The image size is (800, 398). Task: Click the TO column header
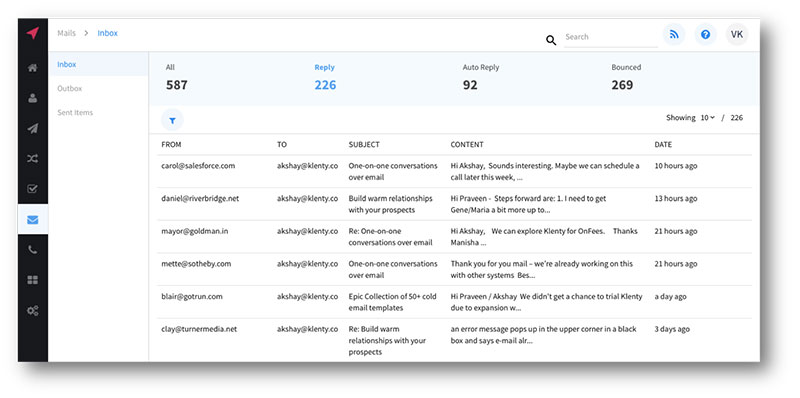[x=282, y=145]
